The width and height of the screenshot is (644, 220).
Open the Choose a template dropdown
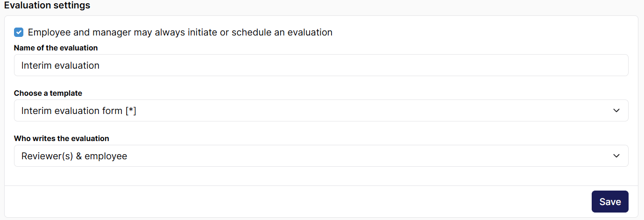321,110
